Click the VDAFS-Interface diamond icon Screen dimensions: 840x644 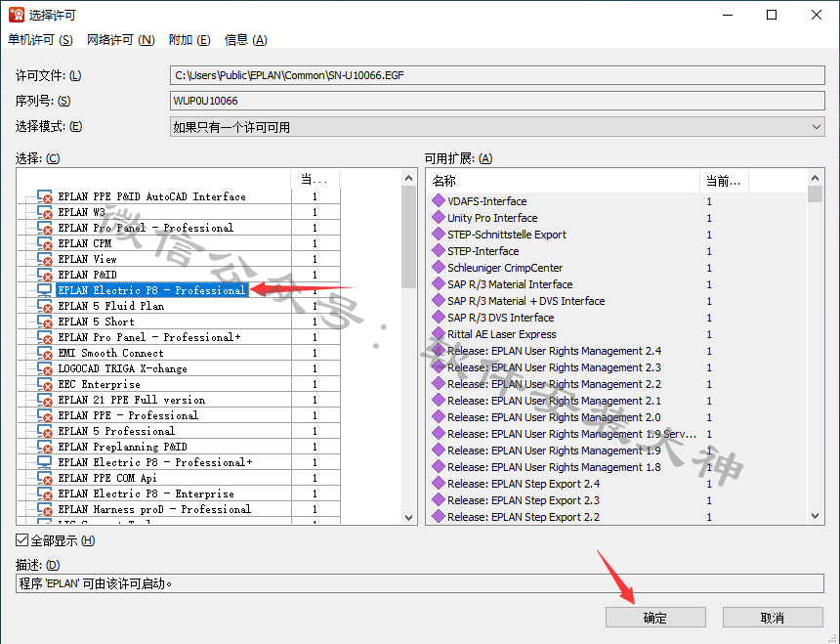[439, 201]
